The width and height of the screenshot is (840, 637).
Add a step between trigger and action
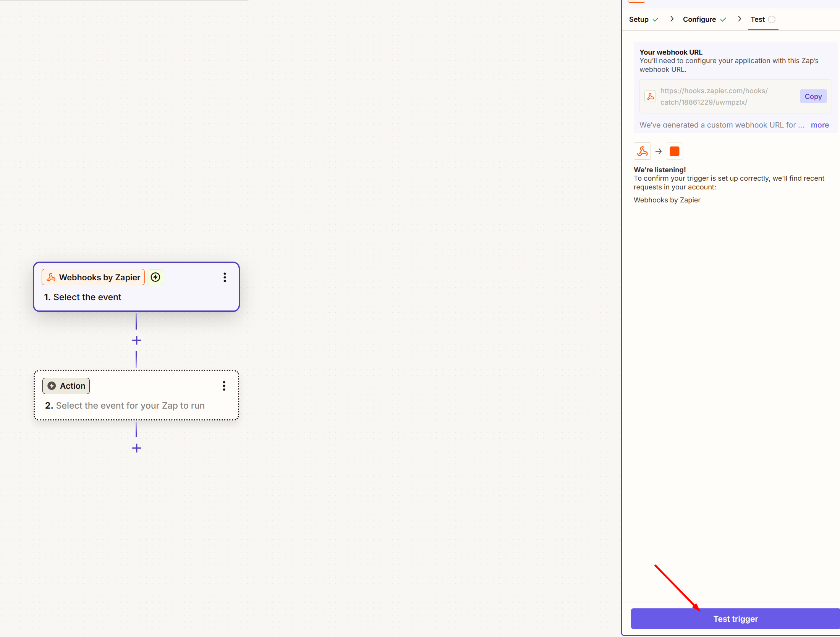click(x=136, y=340)
